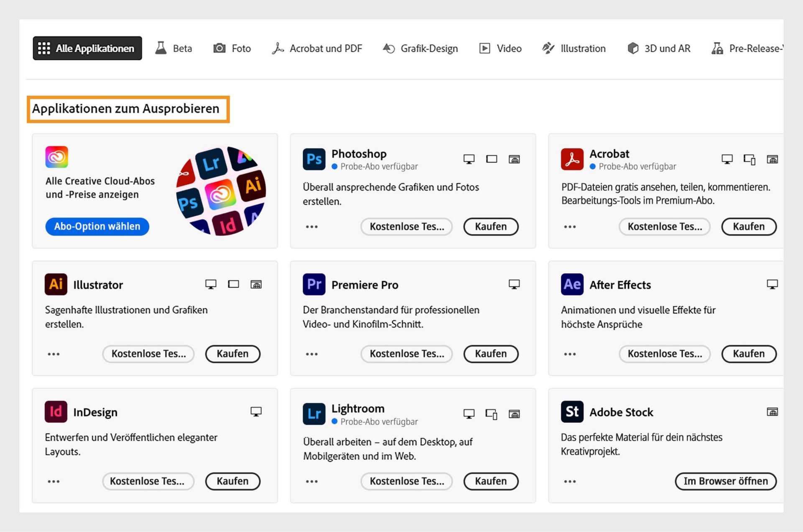Click Kaufen for Lightroom
Screen dimensions: 803x532
[491, 481]
